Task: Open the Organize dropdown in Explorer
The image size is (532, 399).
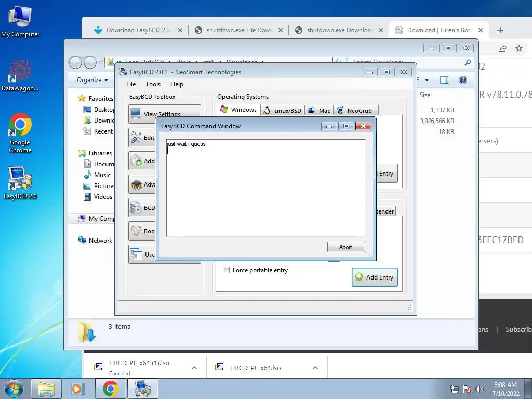Action: tap(92, 80)
